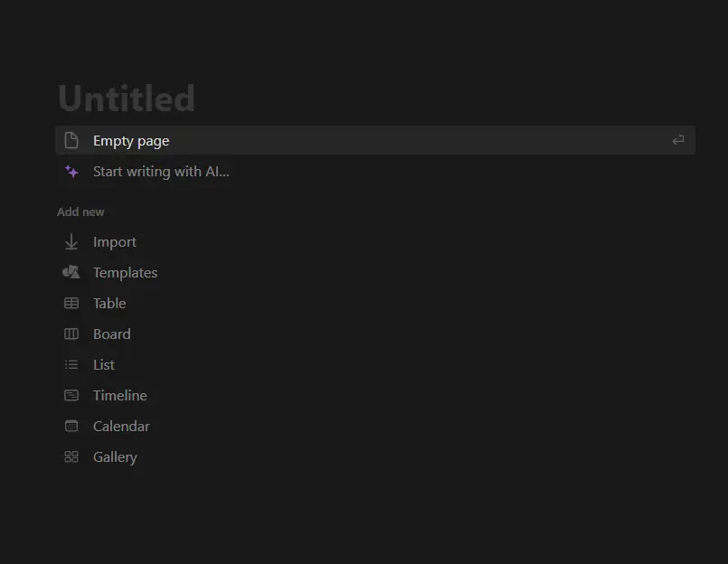Create an Empty page
The width and height of the screenshot is (728, 564).
pos(131,140)
